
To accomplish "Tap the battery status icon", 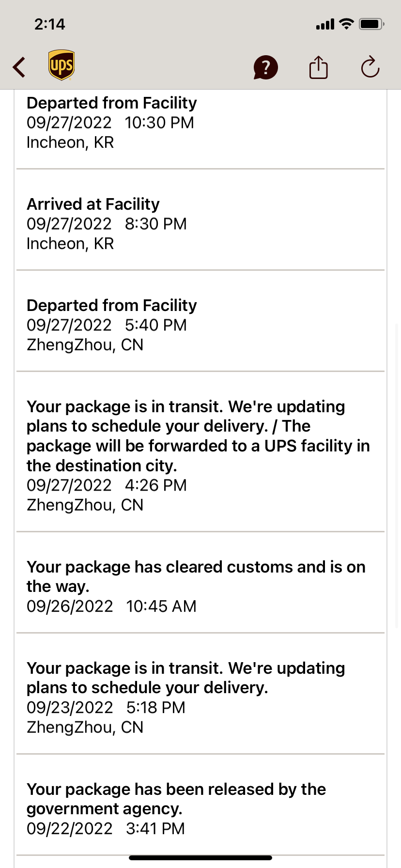I will pyautogui.click(x=371, y=24).
